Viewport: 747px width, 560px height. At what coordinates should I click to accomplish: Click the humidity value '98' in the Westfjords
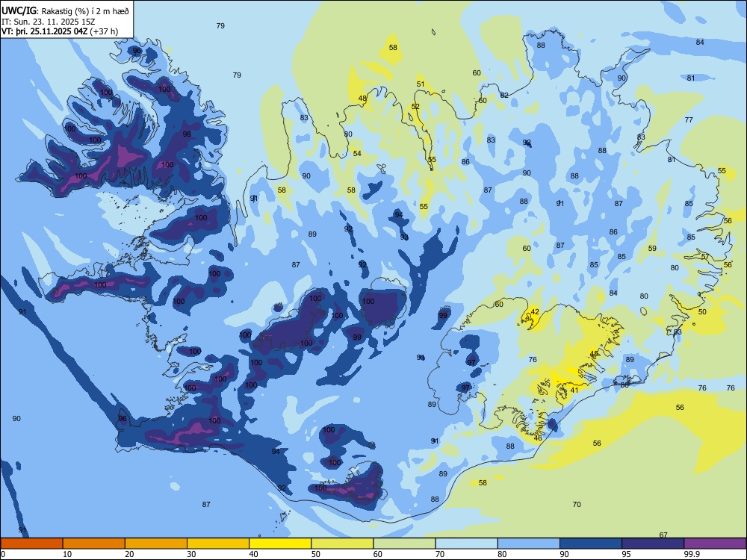pos(187,134)
